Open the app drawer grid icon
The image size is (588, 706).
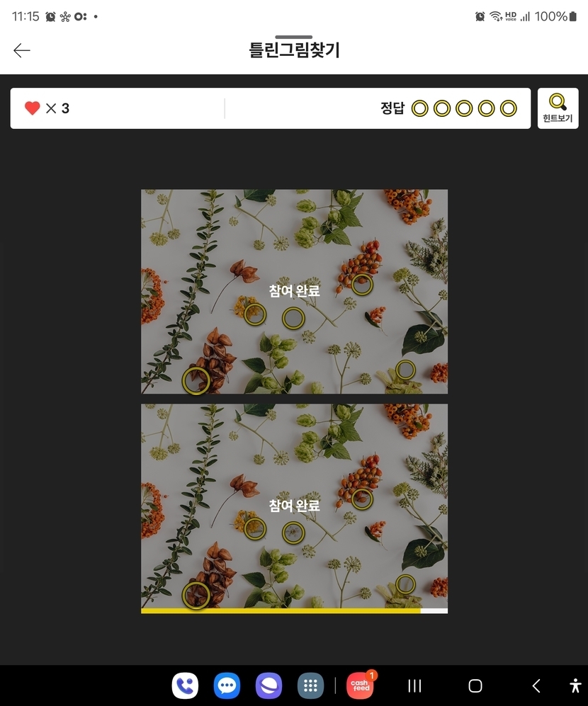pos(310,685)
